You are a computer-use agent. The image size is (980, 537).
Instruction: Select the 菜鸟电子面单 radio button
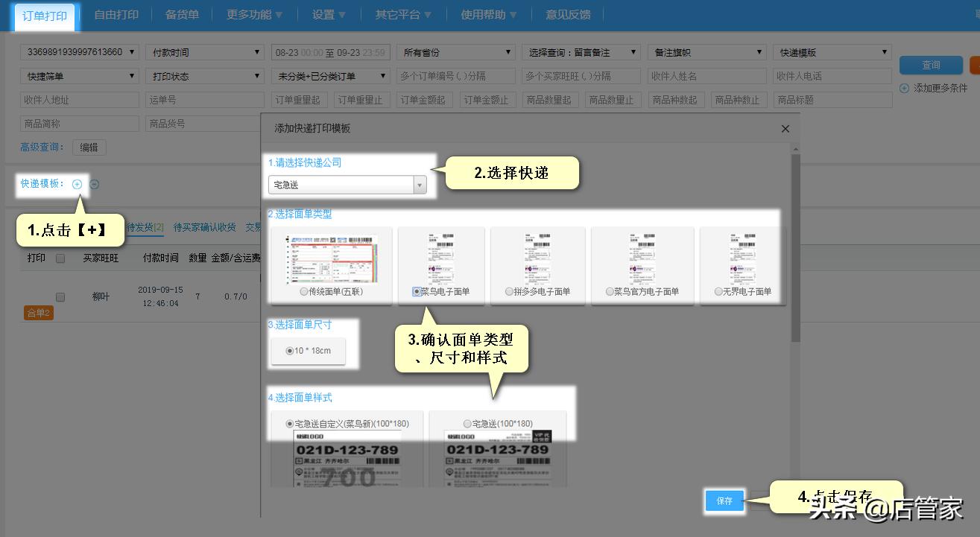click(417, 292)
